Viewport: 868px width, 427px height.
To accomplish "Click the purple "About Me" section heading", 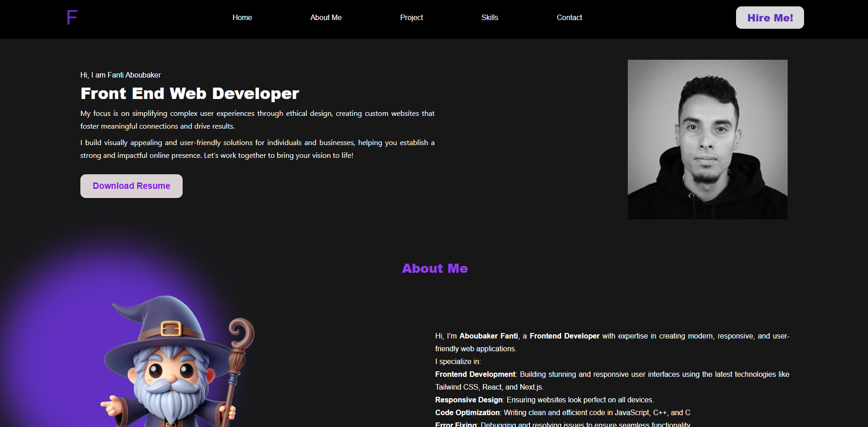I will pos(435,268).
